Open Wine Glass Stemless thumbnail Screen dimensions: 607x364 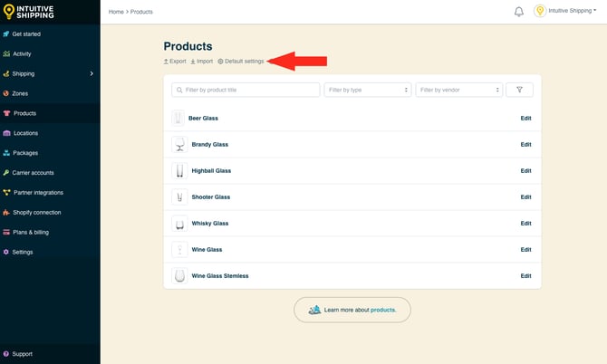coord(179,276)
